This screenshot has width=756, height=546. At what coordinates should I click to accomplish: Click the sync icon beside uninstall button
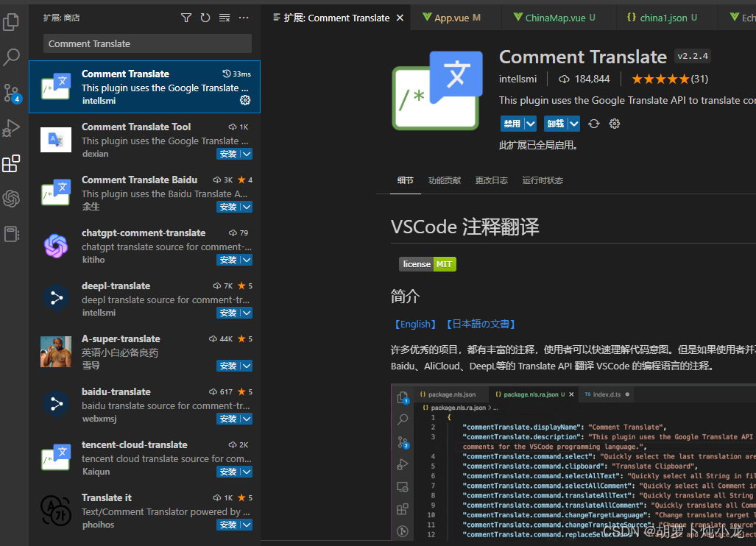pos(594,124)
